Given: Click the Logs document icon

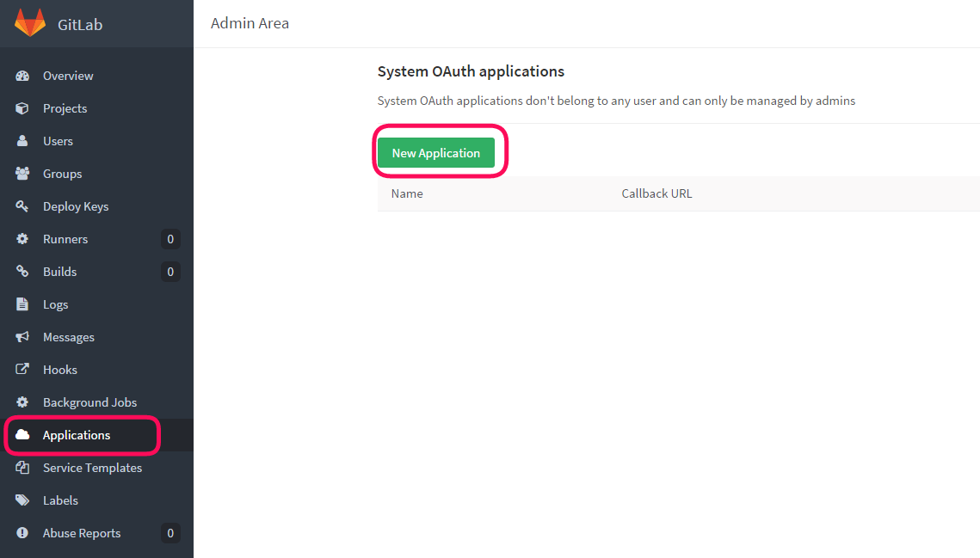Looking at the screenshot, I should pos(22,304).
